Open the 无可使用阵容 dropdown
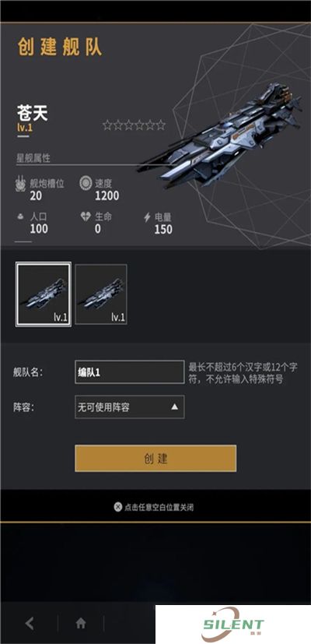Image resolution: width=311 pixels, height=644 pixels. tap(130, 407)
